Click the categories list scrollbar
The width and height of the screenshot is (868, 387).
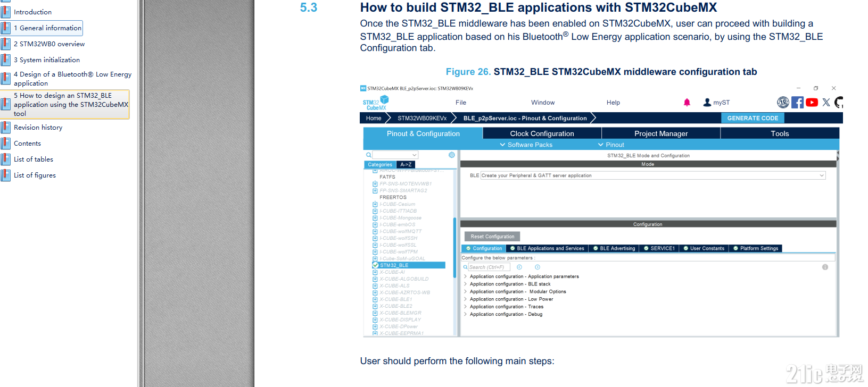coord(454,248)
